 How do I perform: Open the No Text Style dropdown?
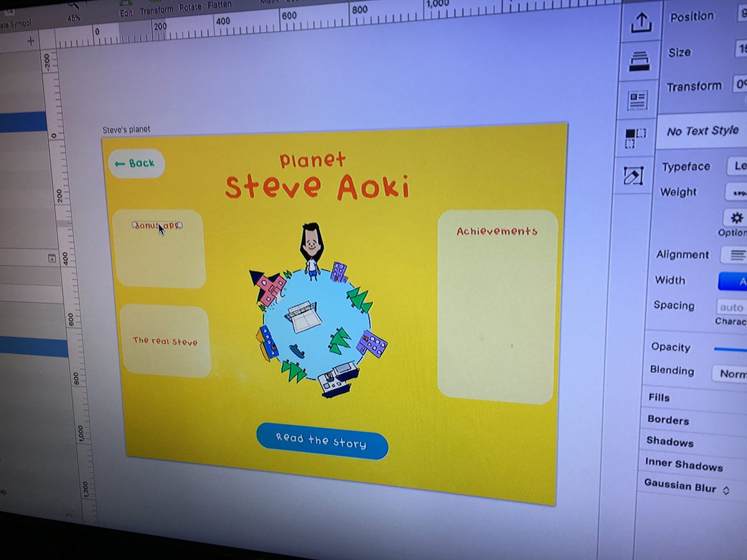click(x=703, y=131)
